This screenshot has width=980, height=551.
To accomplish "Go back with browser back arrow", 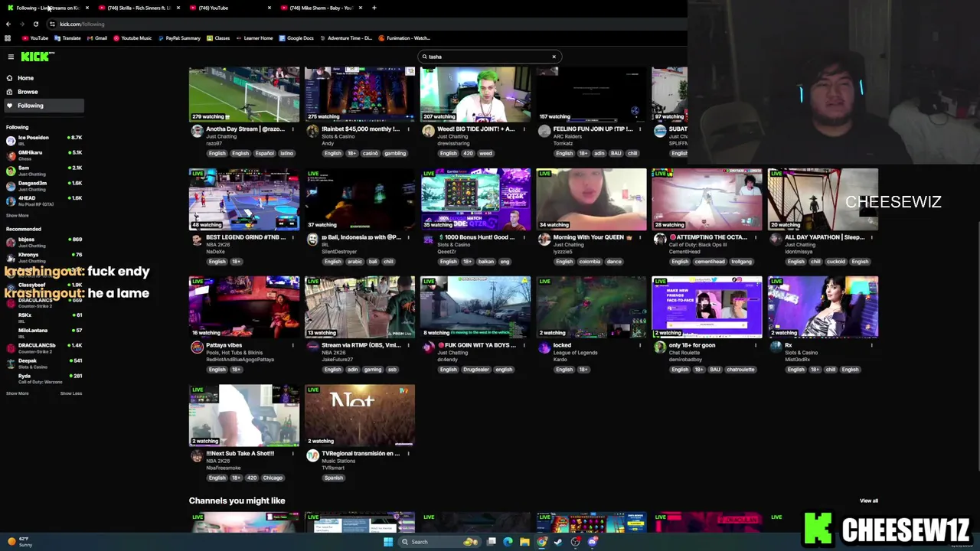I will [x=8, y=24].
